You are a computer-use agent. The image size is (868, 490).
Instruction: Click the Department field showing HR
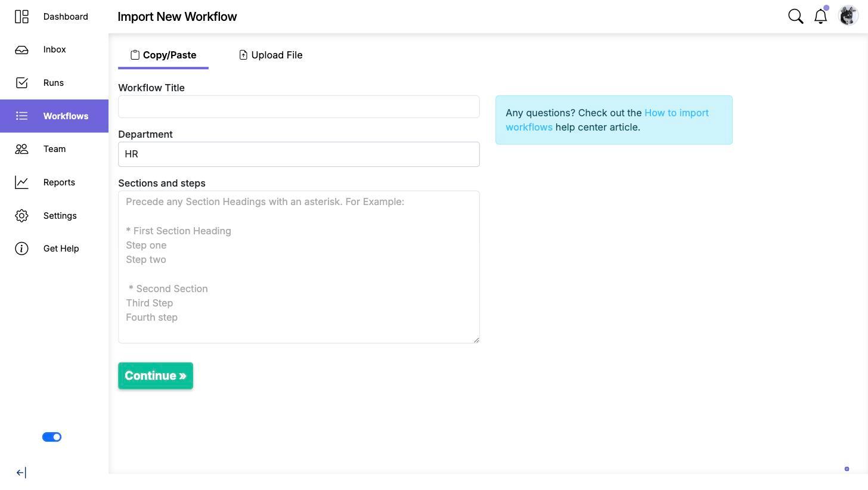pos(299,154)
